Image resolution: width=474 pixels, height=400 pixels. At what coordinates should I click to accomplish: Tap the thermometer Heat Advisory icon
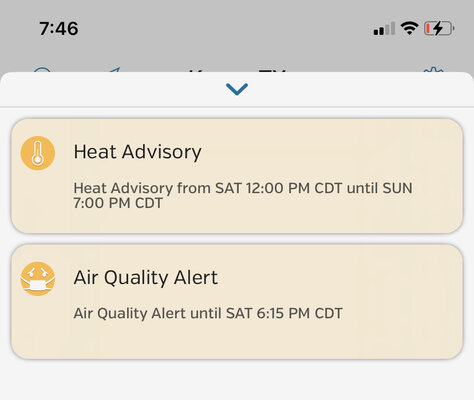click(38, 153)
